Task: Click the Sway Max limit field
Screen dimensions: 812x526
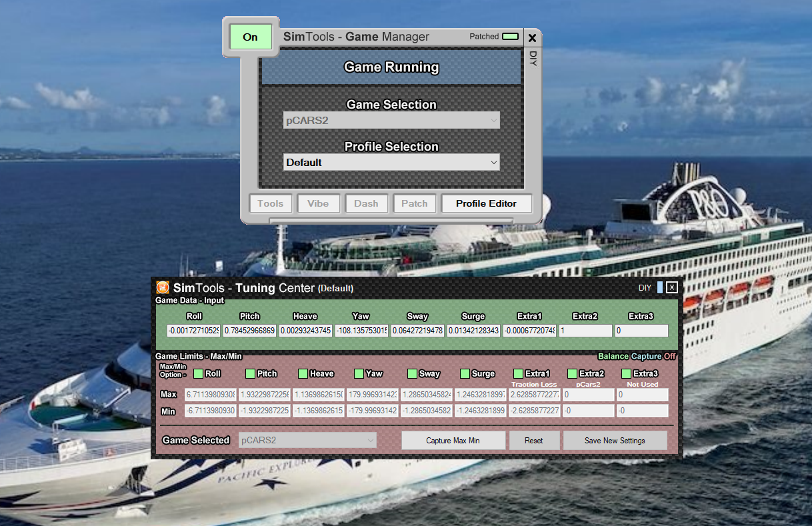Action: 426,395
